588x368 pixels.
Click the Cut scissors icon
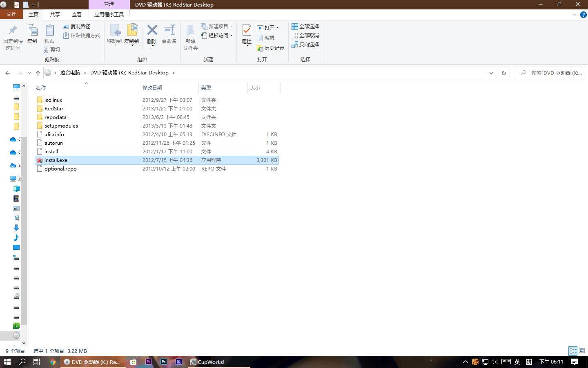pos(46,49)
